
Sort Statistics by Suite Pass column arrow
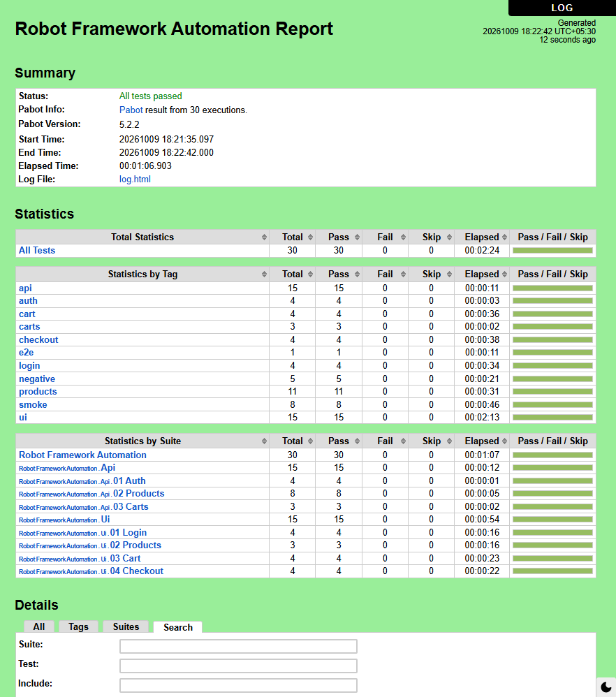(x=357, y=441)
